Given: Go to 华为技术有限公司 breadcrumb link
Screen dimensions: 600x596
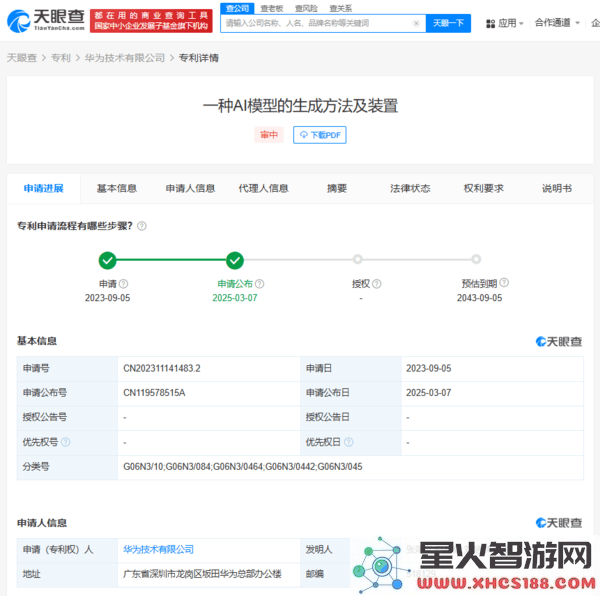Looking at the screenshot, I should click(125, 58).
